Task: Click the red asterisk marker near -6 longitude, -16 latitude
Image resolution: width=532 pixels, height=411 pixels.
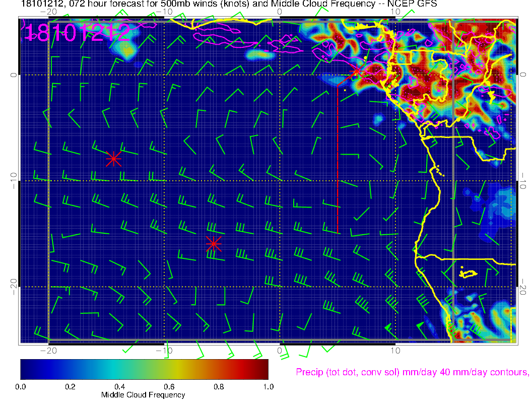Action: click(x=214, y=244)
